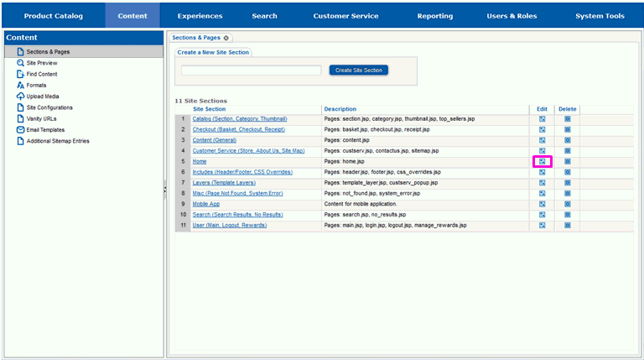Click the Description column header

click(x=340, y=109)
